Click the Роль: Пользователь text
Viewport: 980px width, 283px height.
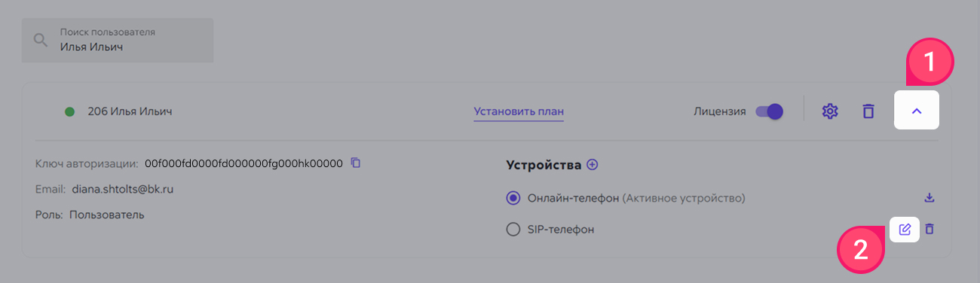90,215
